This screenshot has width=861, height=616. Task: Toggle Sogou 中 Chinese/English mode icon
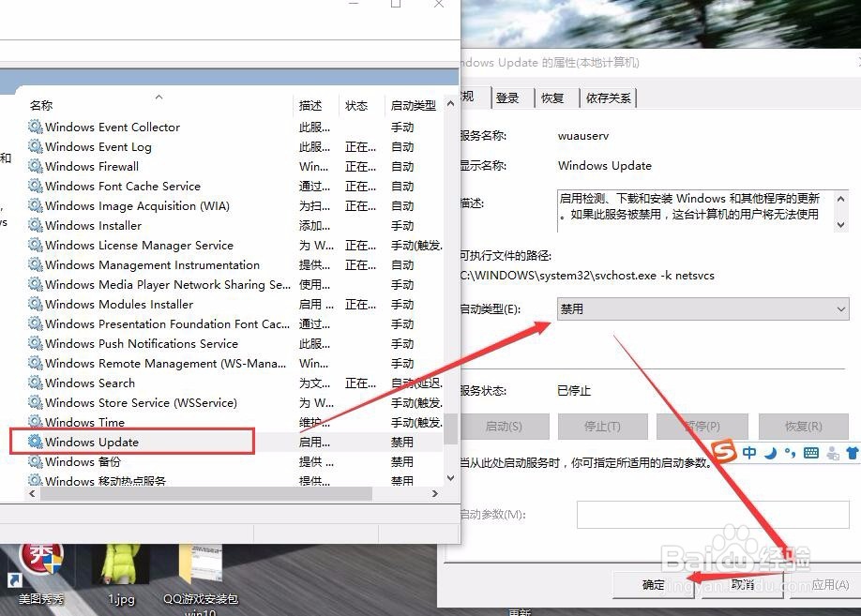coord(749,453)
